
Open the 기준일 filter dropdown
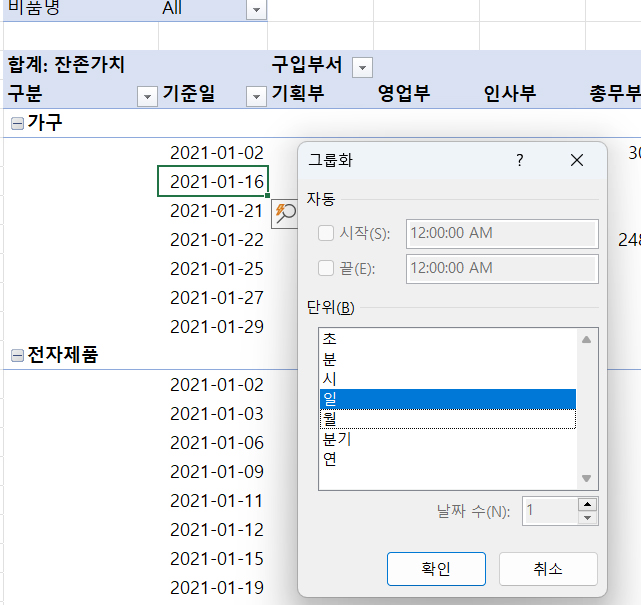[254, 95]
